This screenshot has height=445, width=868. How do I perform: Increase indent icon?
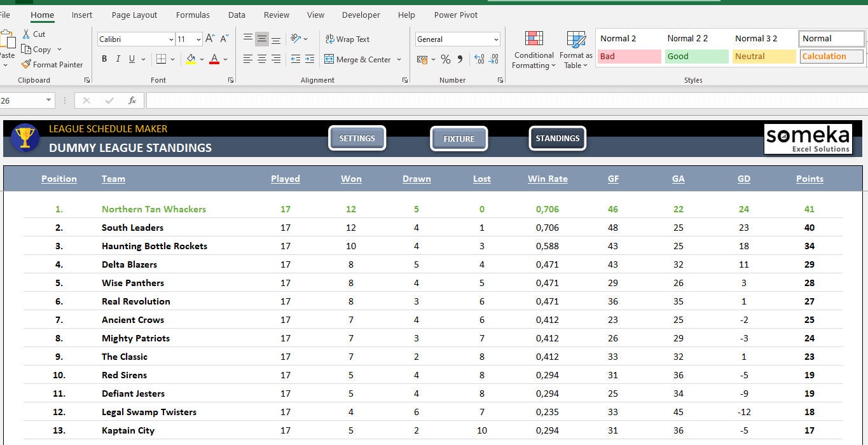point(310,59)
